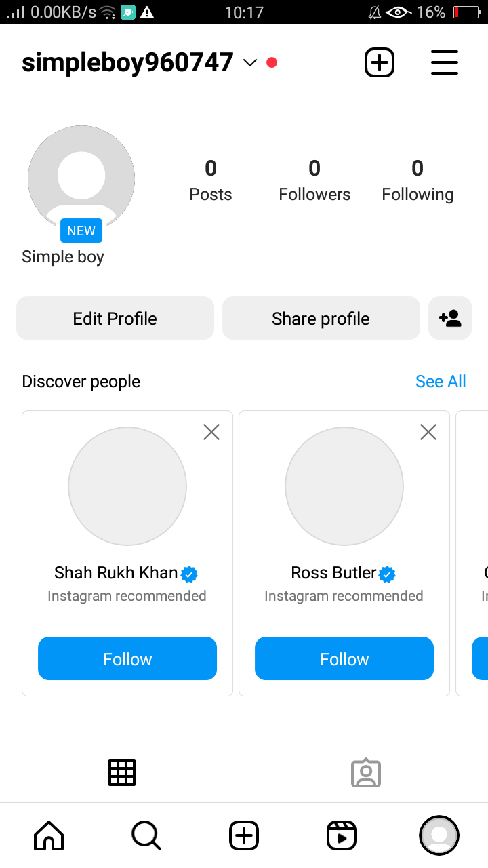The width and height of the screenshot is (488, 868).
Task: Click the Share profile button
Action: tap(321, 318)
